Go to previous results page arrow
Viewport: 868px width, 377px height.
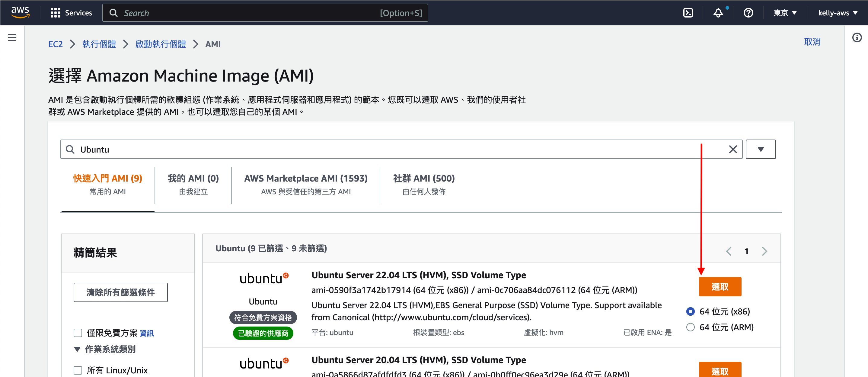729,251
